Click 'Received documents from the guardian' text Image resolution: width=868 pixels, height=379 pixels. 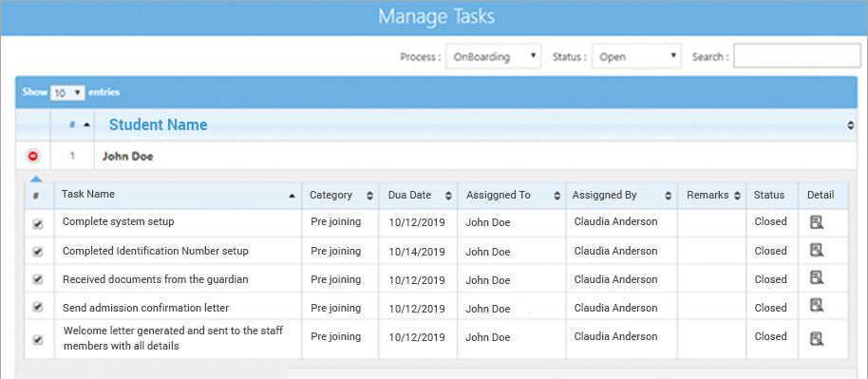[156, 280]
